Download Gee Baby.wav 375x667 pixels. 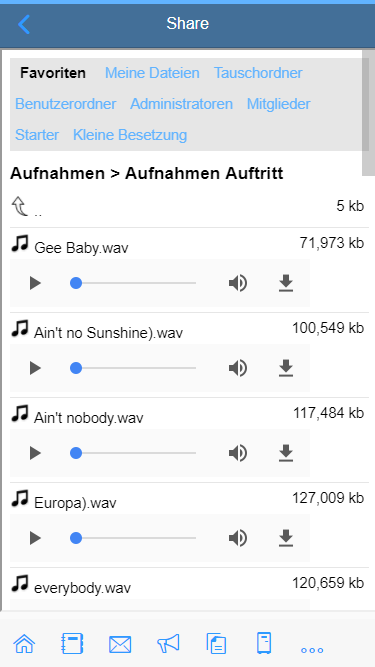(x=286, y=283)
